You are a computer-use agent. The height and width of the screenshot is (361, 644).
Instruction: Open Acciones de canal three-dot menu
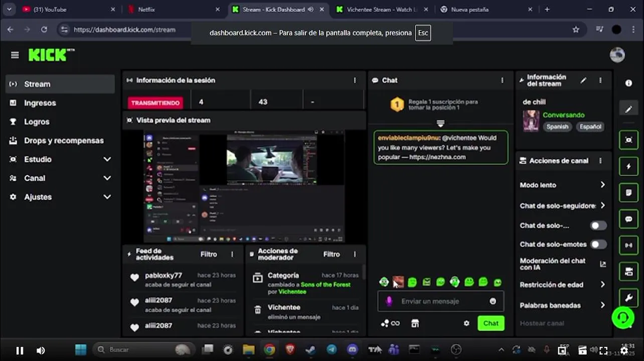[600, 161]
